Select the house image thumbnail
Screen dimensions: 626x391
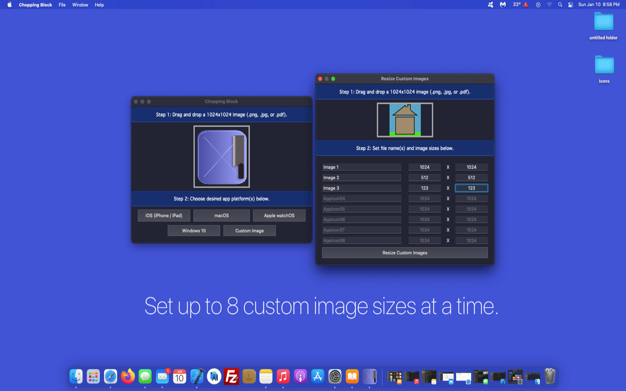click(x=405, y=120)
